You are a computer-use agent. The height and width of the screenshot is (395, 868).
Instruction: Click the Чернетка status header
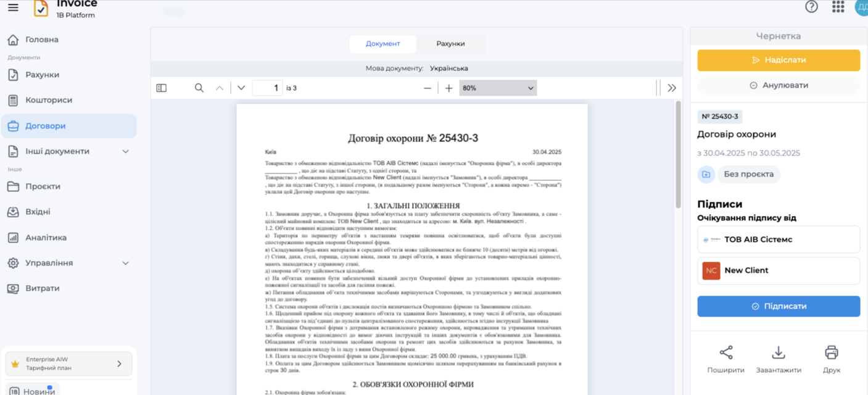[779, 36]
